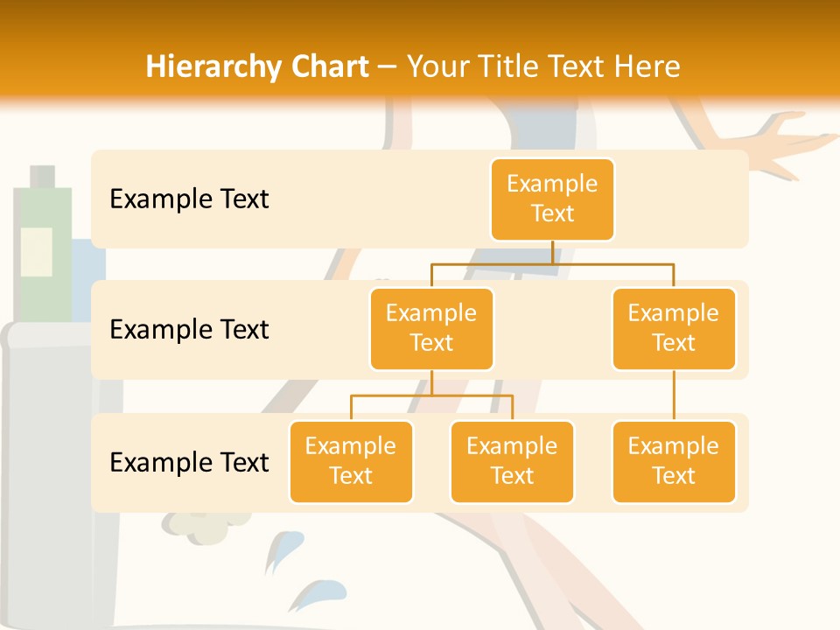Click the right box in the second level

point(674,329)
